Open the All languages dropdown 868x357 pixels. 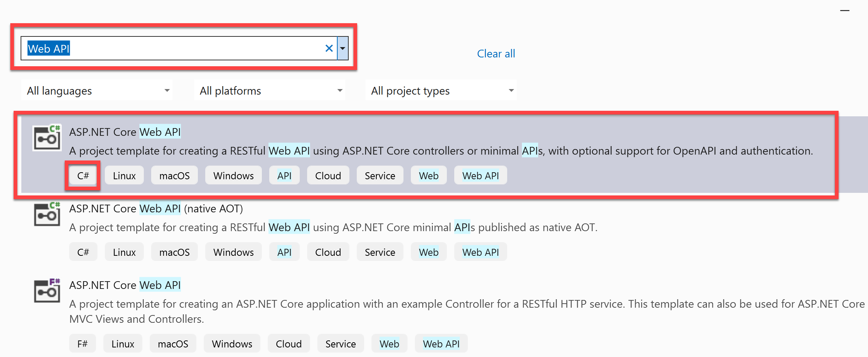tap(97, 90)
